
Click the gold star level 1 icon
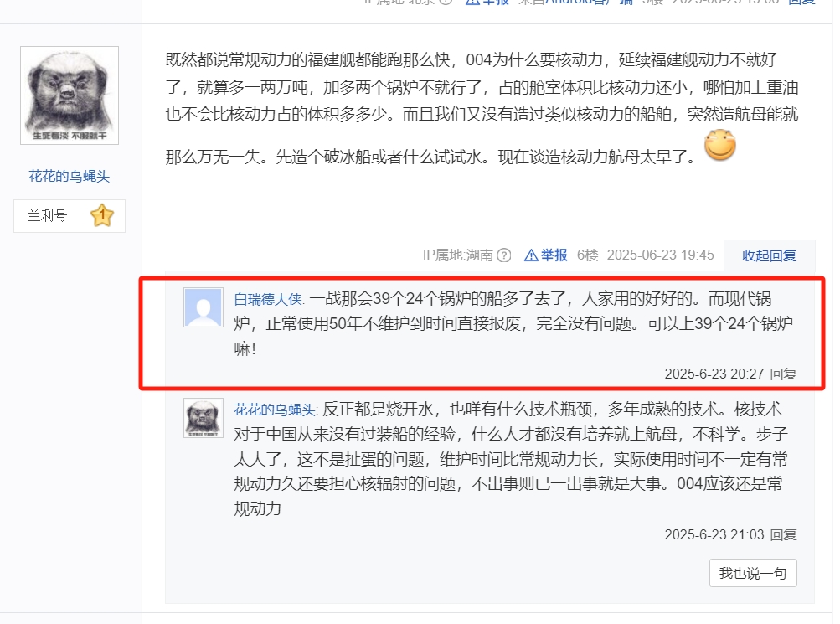(x=102, y=216)
